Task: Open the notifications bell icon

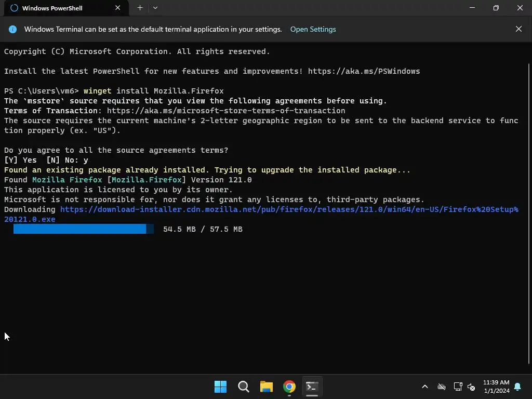Action: pos(518,387)
